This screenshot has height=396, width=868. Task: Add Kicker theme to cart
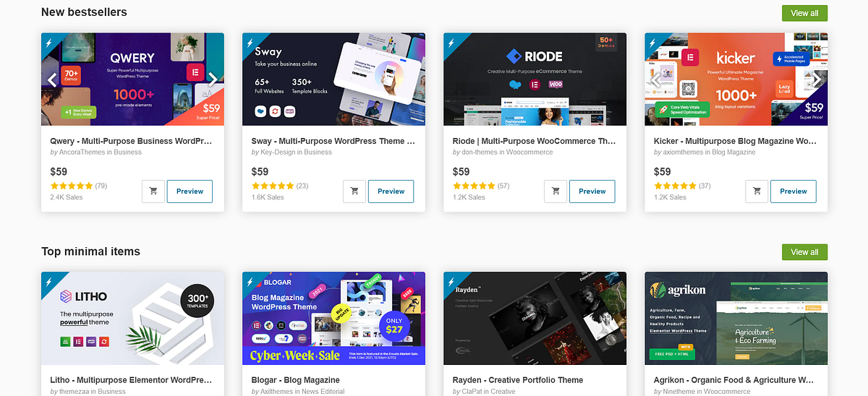click(x=757, y=191)
